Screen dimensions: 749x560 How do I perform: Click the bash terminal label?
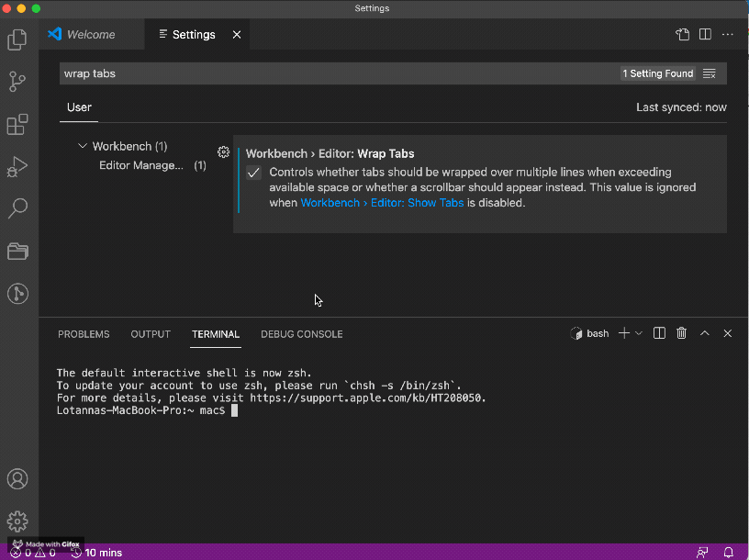590,333
